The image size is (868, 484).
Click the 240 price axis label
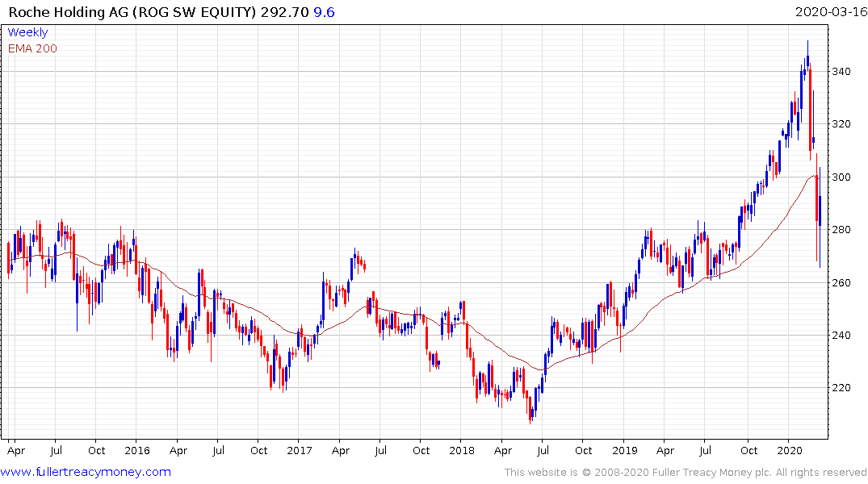pos(841,336)
